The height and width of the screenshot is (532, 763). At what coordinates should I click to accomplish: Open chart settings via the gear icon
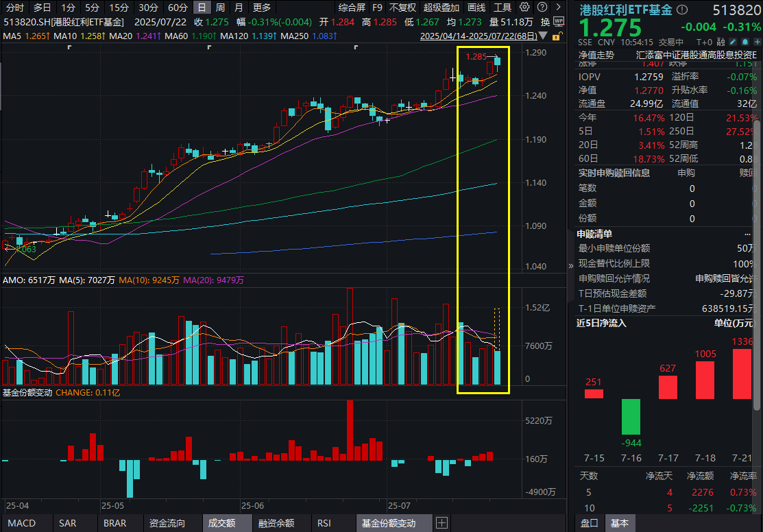pos(524,8)
